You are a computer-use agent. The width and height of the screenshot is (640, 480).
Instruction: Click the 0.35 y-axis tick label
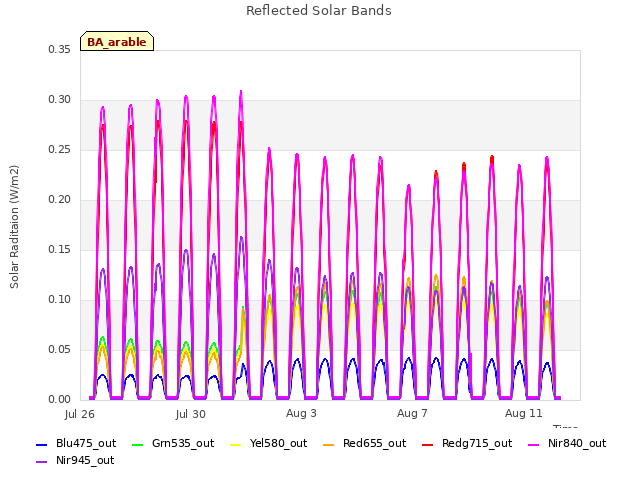tap(60, 49)
